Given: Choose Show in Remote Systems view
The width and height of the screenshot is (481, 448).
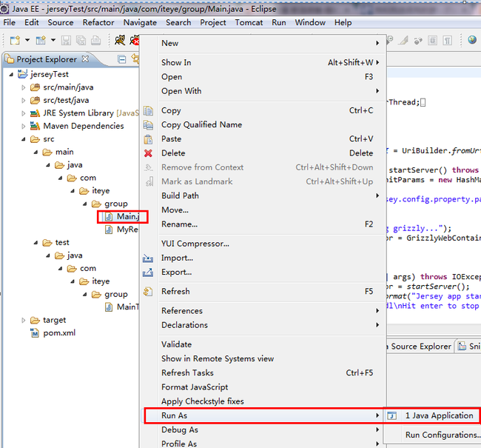Looking at the screenshot, I should pos(263,359).
